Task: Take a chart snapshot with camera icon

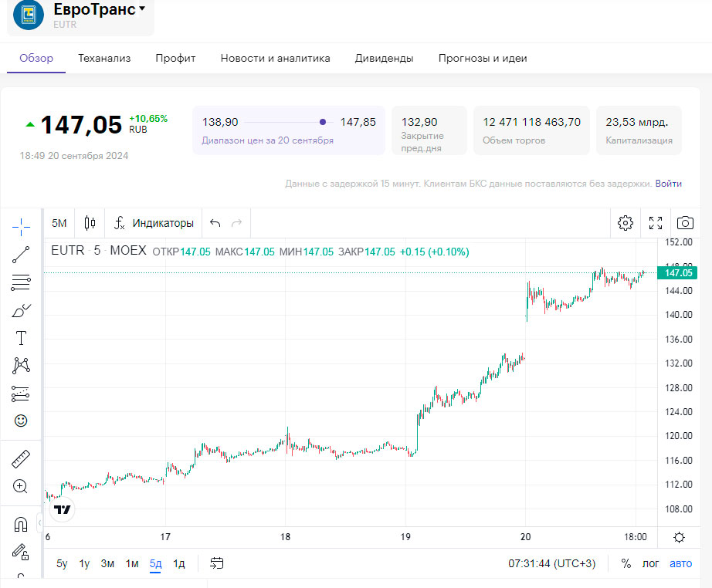Action: point(684,223)
